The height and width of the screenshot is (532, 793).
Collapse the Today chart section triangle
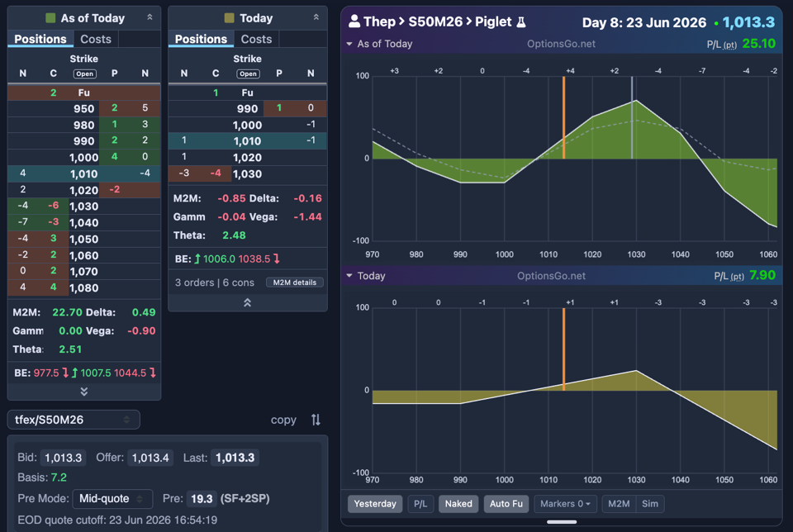349,276
